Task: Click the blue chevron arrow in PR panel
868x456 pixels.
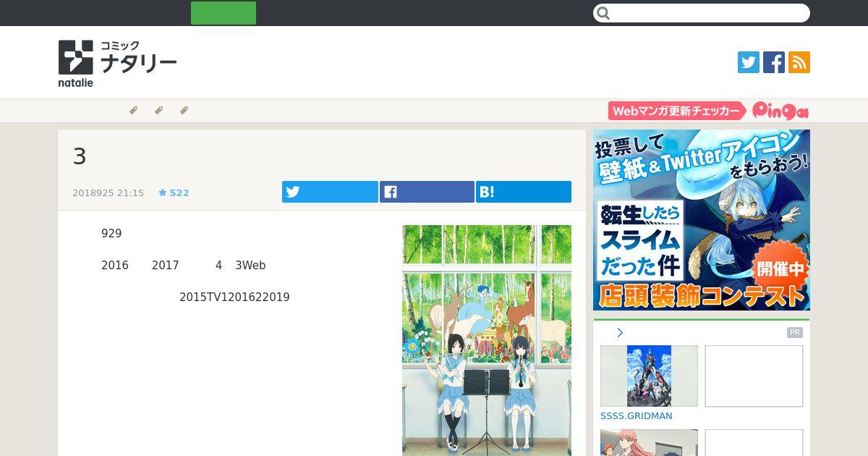Action: 620,333
